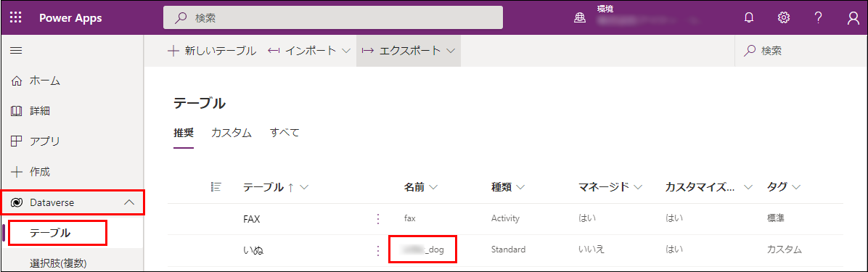868x272 pixels.
Task: Collapse the left navigation hamburger menu
Action: point(17,50)
